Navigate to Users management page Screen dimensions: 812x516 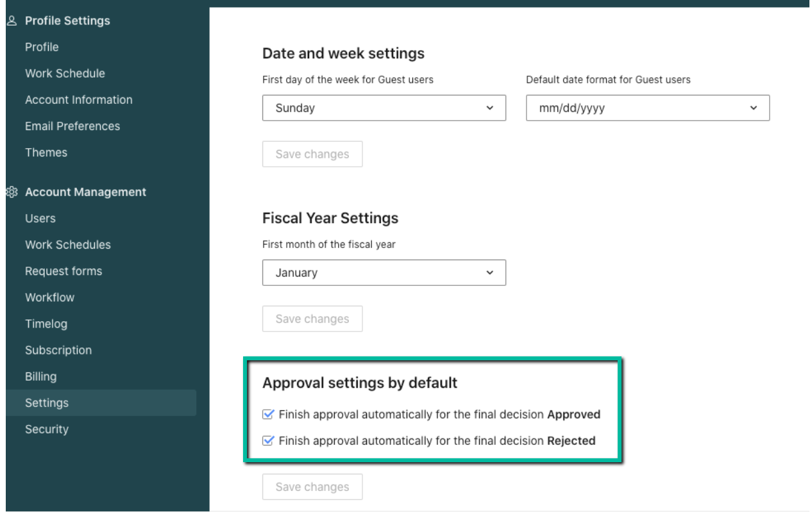[40, 218]
